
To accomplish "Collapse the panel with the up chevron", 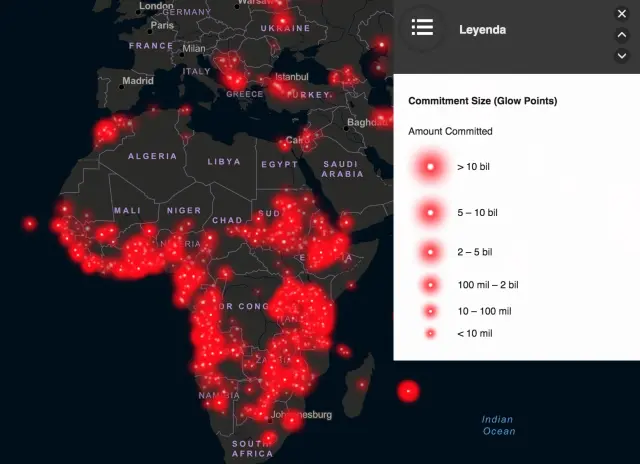I will click(x=621, y=35).
